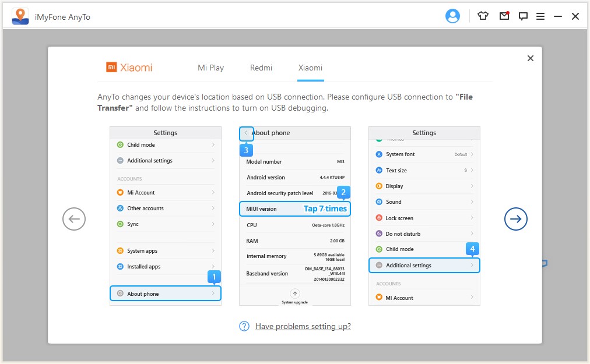This screenshot has width=590, height=364.
Task: Go to the previous instruction slide
Action: pos(74,219)
